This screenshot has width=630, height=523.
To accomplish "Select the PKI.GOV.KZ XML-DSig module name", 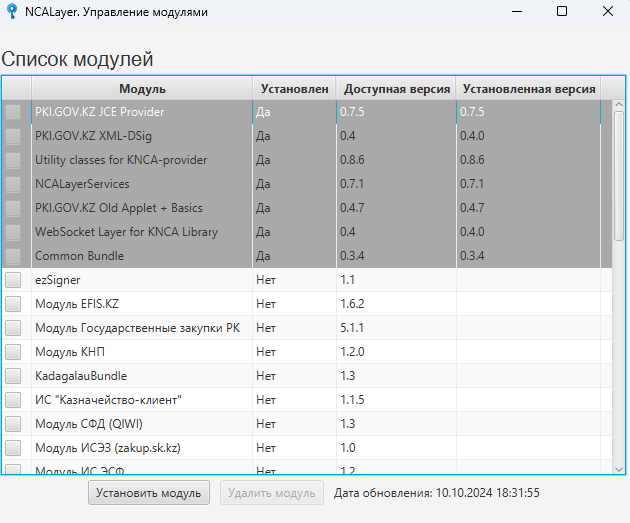I will pos(93,136).
